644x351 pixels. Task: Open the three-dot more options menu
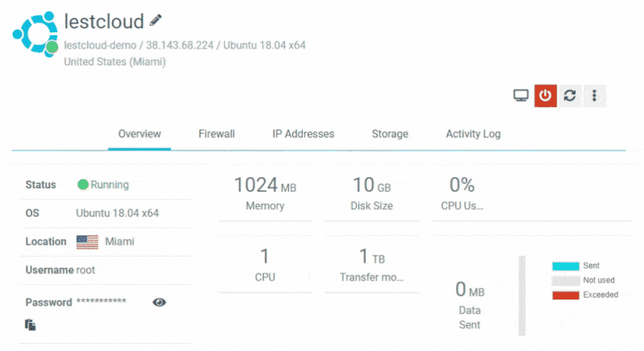coord(594,96)
